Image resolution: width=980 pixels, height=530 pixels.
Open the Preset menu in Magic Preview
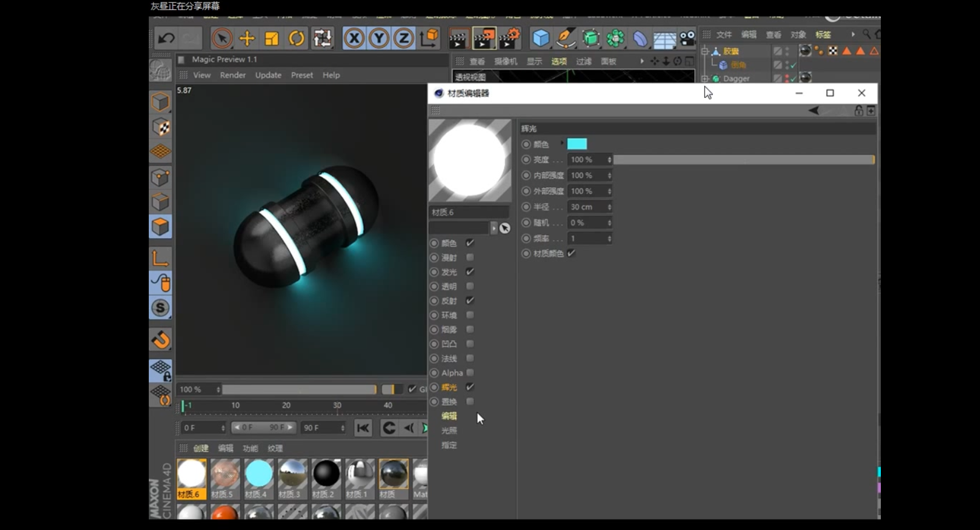302,75
